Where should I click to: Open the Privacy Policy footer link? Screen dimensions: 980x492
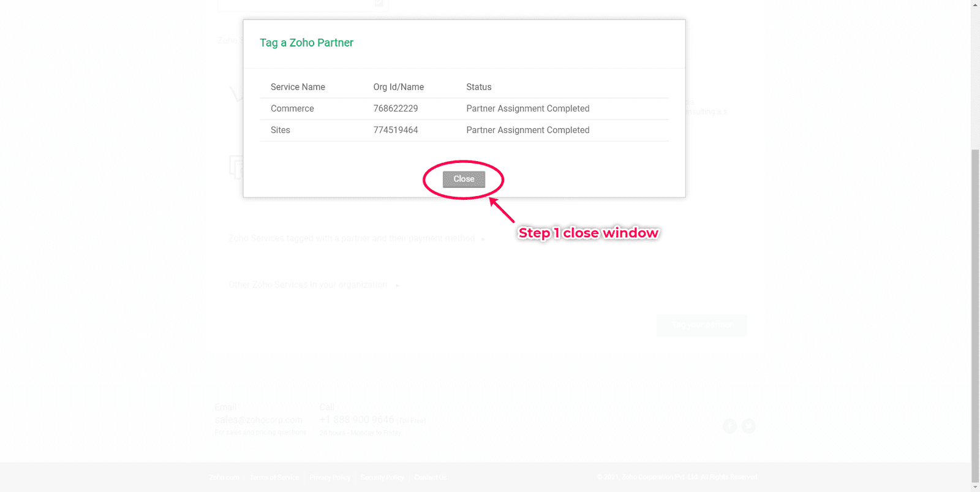point(330,477)
